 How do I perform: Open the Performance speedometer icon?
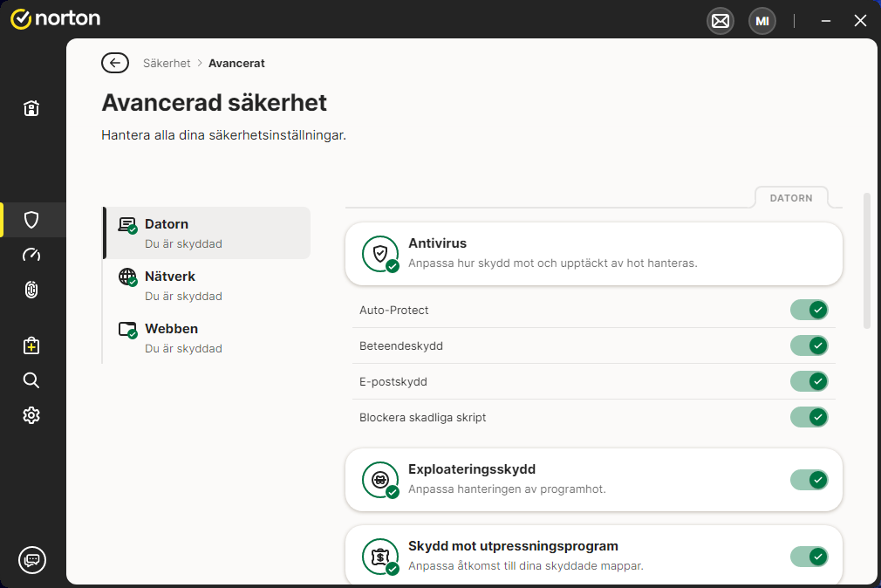(x=31, y=255)
